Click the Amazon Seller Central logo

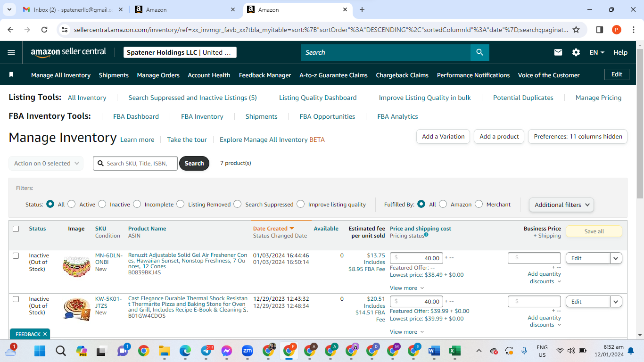click(68, 52)
